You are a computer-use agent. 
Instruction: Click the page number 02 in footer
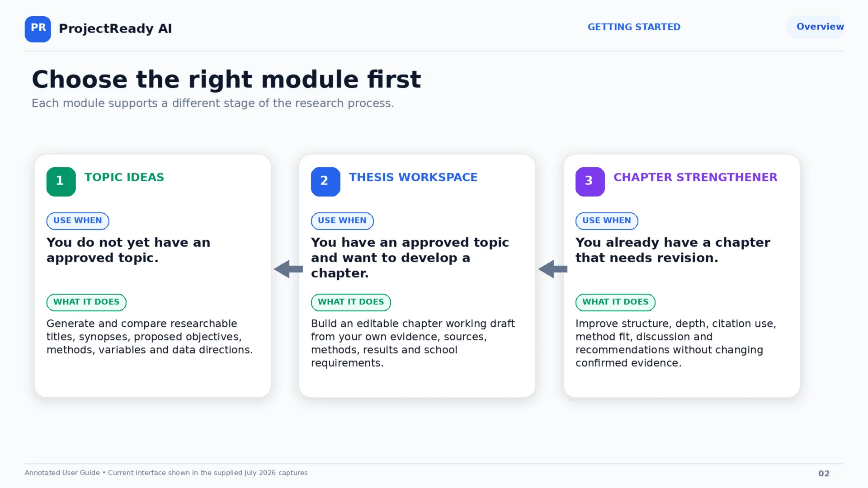click(824, 474)
